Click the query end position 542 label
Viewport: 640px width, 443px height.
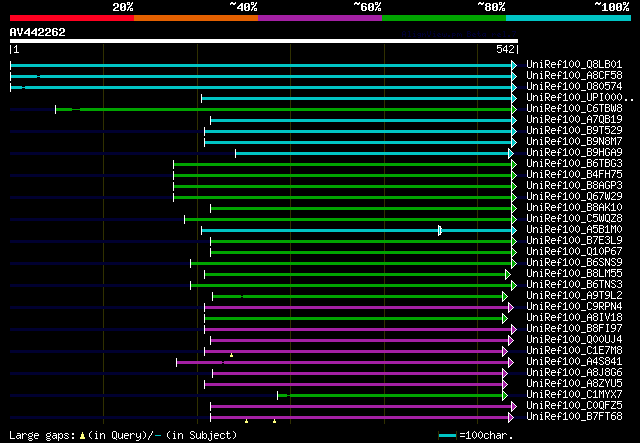pos(505,49)
